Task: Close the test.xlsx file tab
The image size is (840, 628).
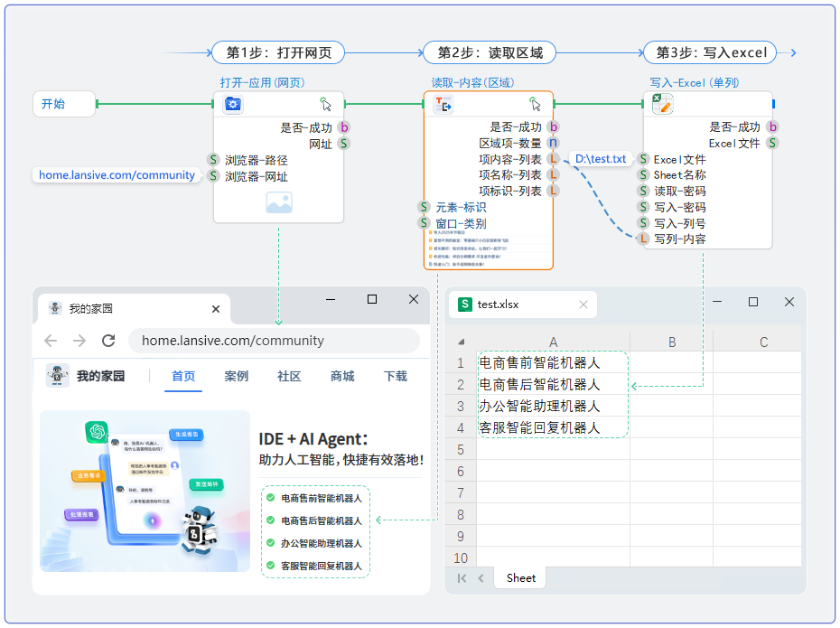Action: pos(583,305)
